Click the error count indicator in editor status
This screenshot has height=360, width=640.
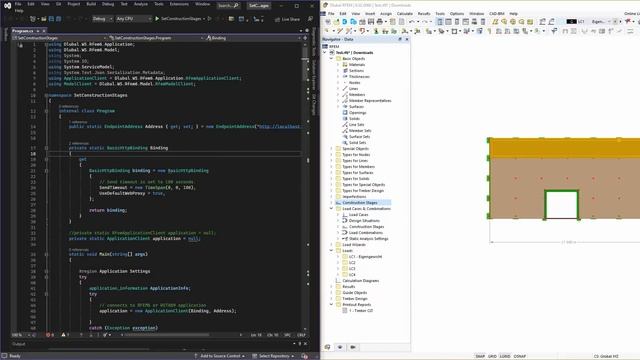(50, 335)
